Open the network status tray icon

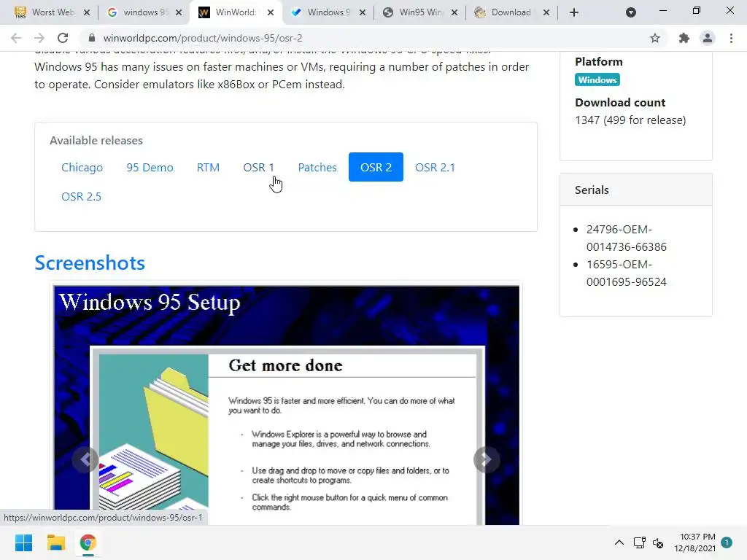pos(639,542)
